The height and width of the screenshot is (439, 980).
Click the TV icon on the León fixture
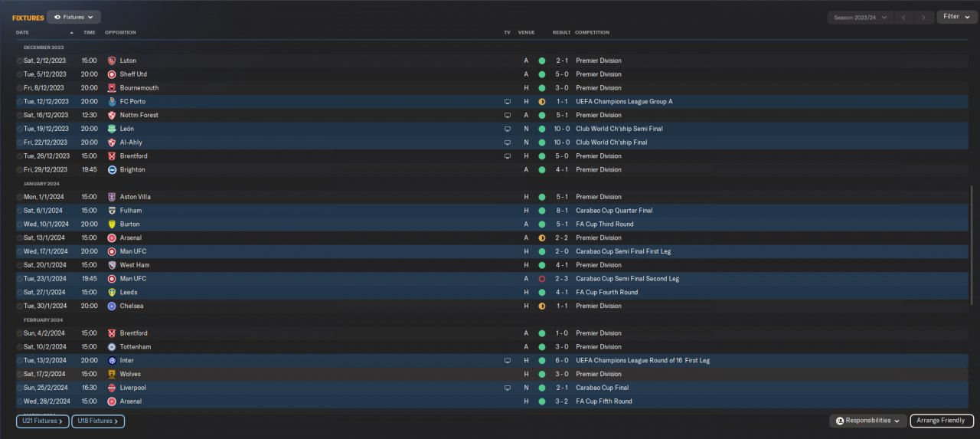507,129
